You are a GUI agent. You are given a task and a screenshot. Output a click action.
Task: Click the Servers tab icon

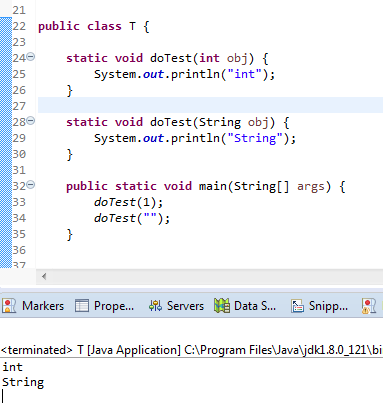pos(155,306)
